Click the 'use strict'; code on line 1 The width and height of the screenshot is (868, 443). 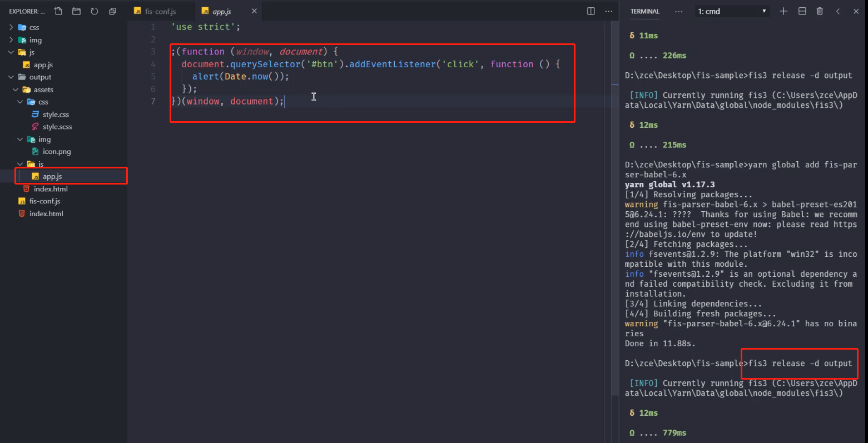[x=206, y=27]
